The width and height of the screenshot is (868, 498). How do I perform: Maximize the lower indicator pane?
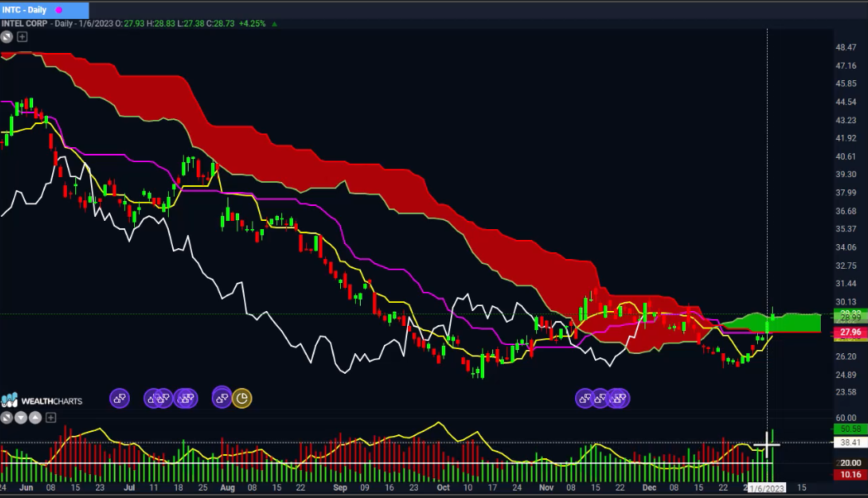pyautogui.click(x=6, y=418)
